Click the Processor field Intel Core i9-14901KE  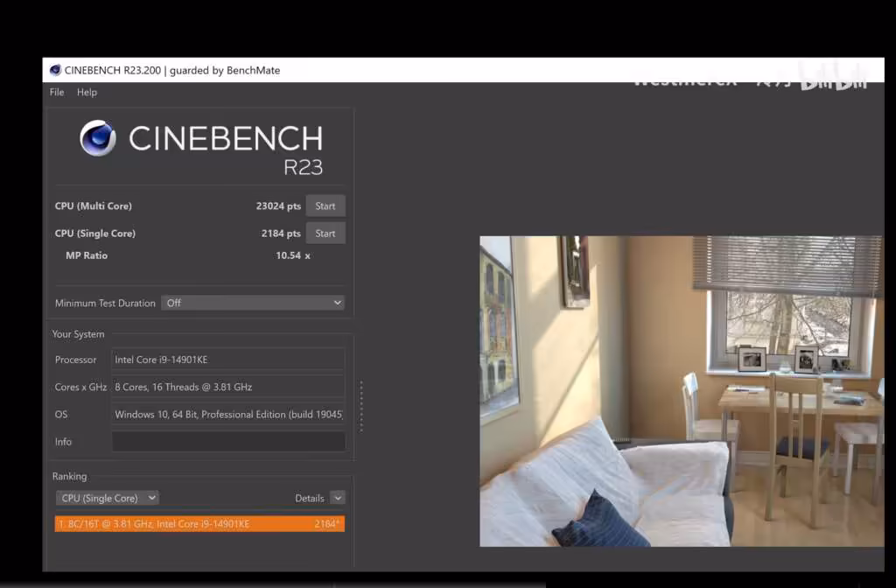(x=228, y=360)
